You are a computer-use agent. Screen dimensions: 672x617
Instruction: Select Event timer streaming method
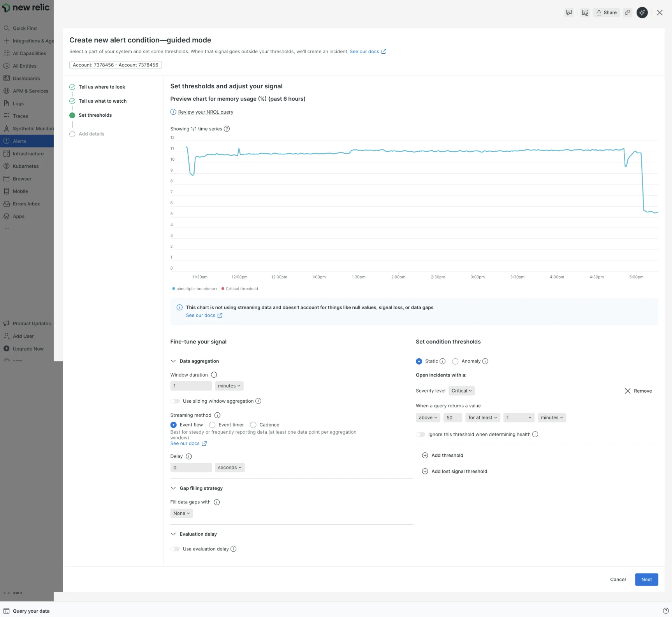(212, 425)
